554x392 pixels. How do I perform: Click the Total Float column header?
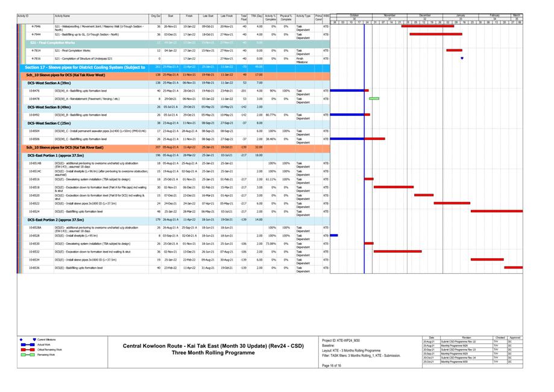[x=244, y=17]
